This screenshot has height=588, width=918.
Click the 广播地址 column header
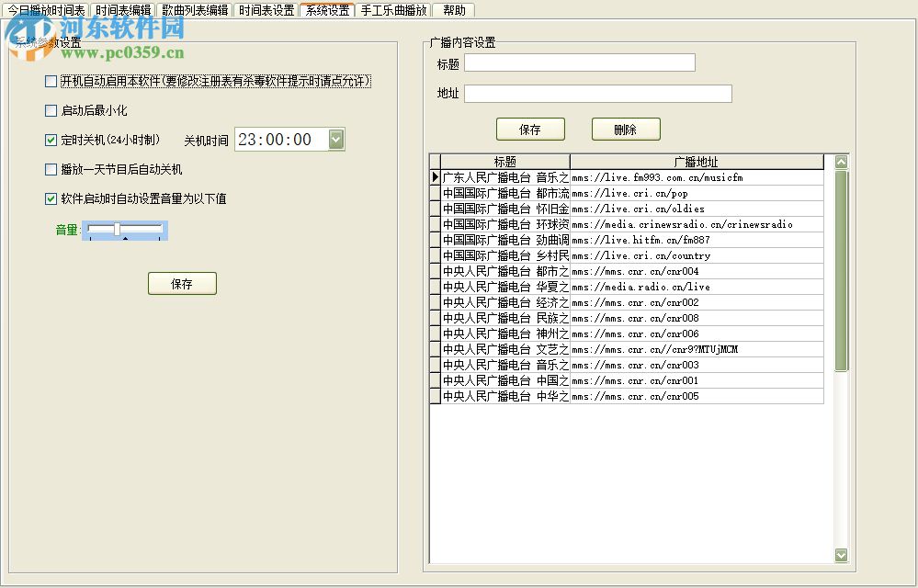(697, 162)
